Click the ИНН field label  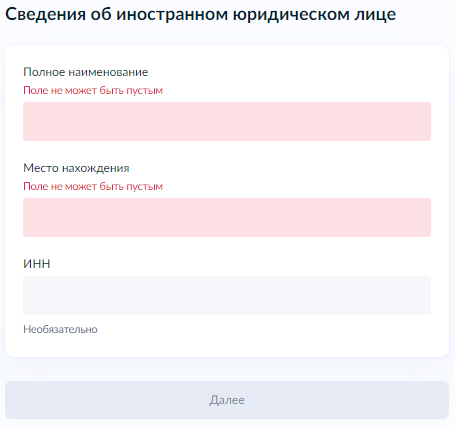(37, 264)
